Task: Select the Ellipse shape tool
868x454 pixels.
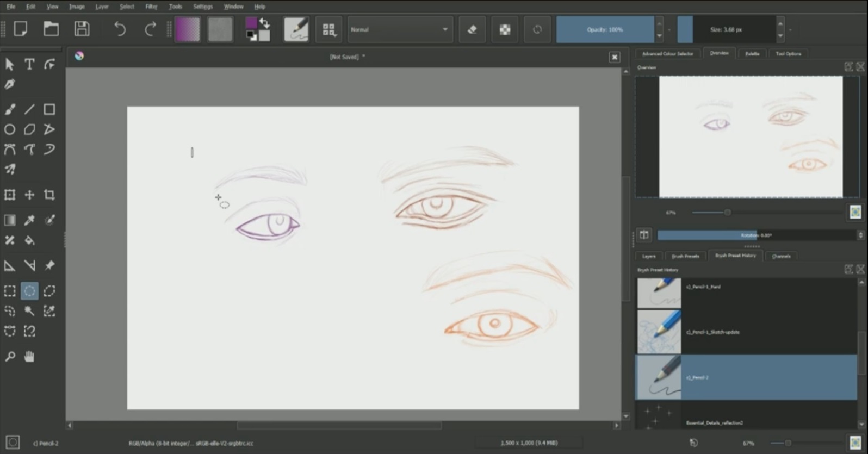Action: pyautogui.click(x=10, y=129)
